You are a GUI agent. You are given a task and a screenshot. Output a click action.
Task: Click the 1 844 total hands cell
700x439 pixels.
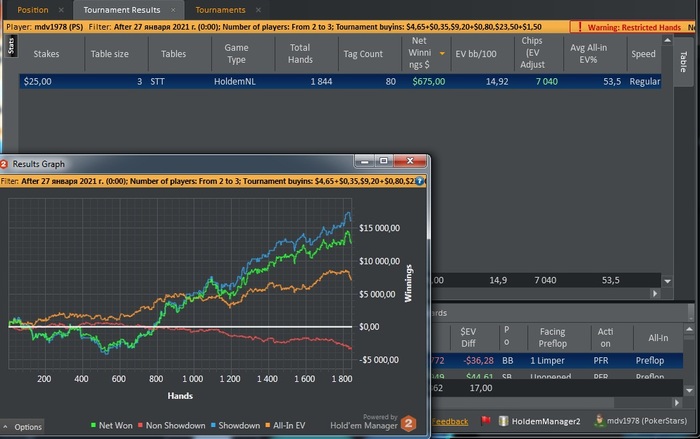321,81
